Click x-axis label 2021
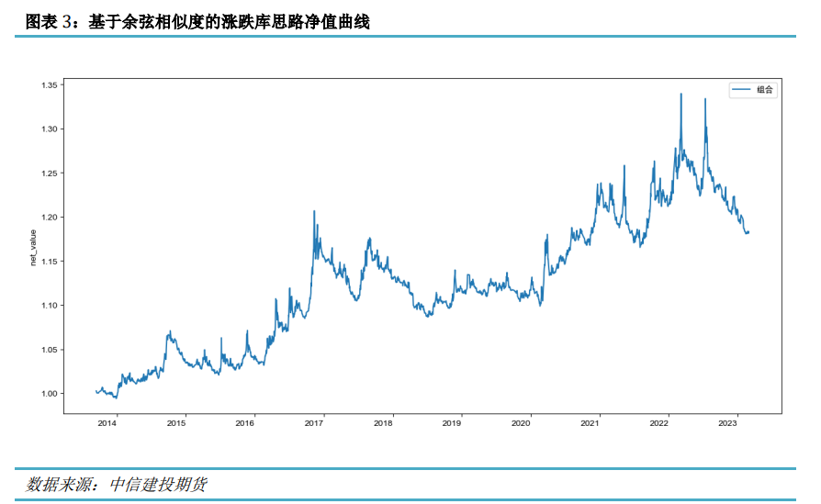The image size is (821, 504). [x=590, y=423]
